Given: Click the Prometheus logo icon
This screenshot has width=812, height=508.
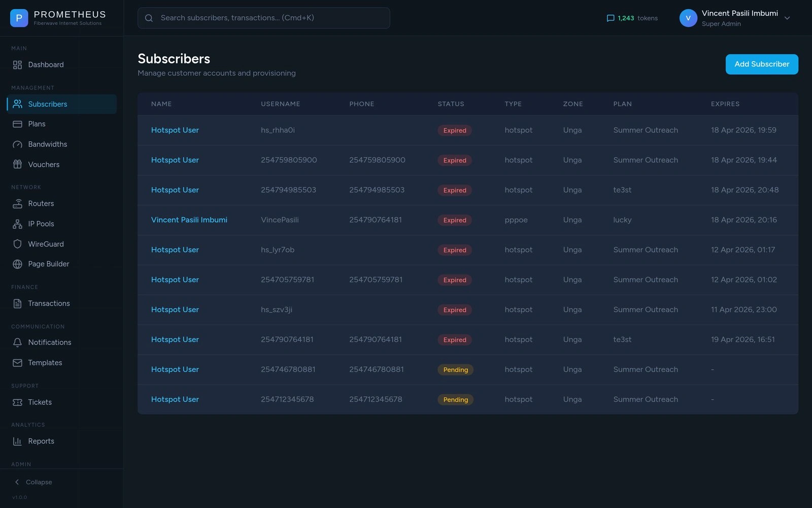Looking at the screenshot, I should 19,18.
